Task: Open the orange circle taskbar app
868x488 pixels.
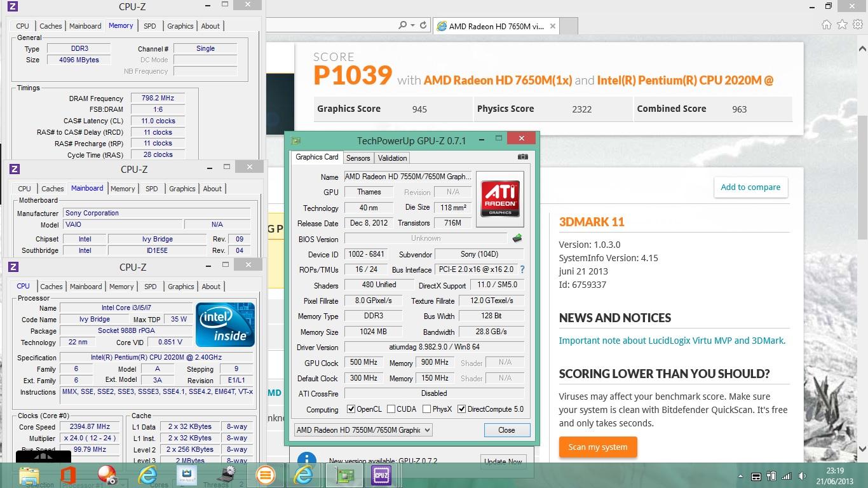Action: pyautogui.click(x=265, y=475)
